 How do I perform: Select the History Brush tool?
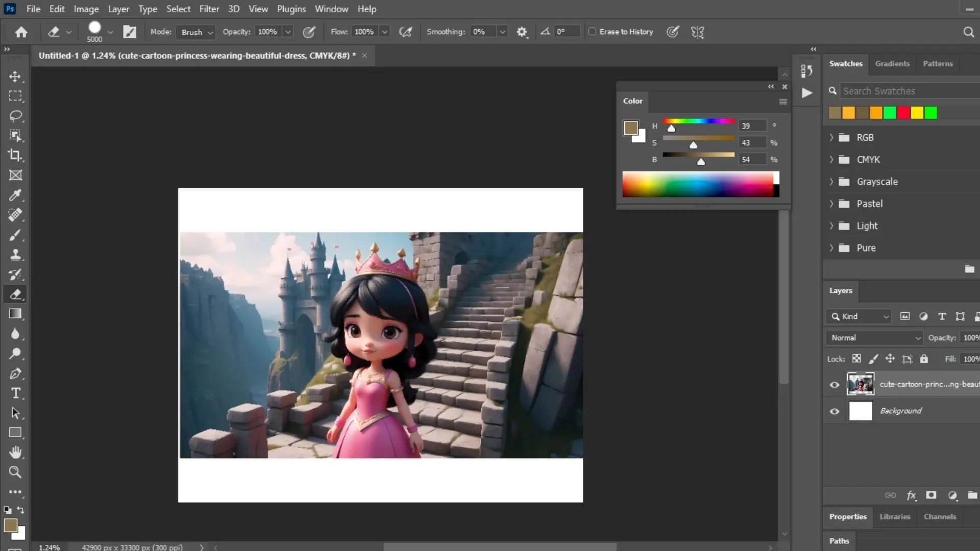pyautogui.click(x=15, y=274)
